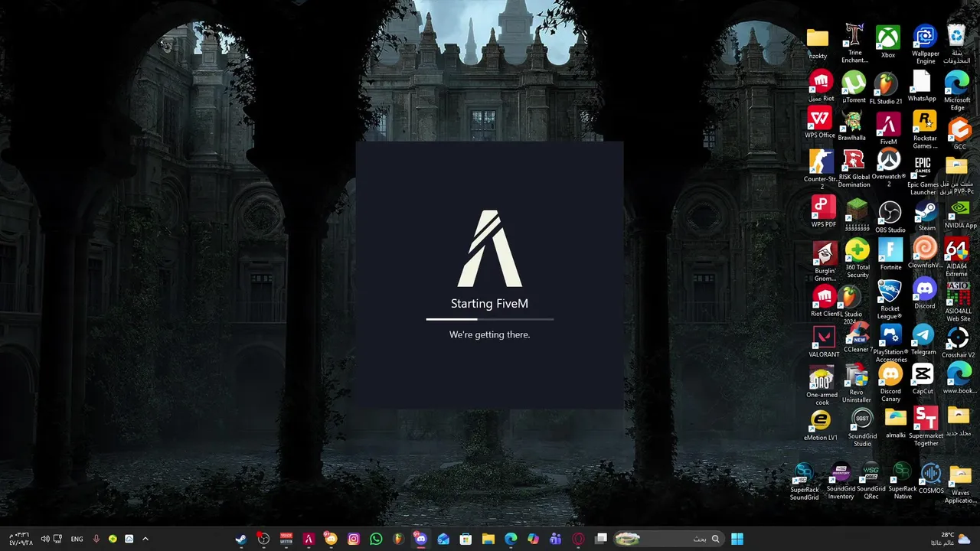
Task: Open the SuperRack Native shortcut
Action: pyautogui.click(x=903, y=482)
